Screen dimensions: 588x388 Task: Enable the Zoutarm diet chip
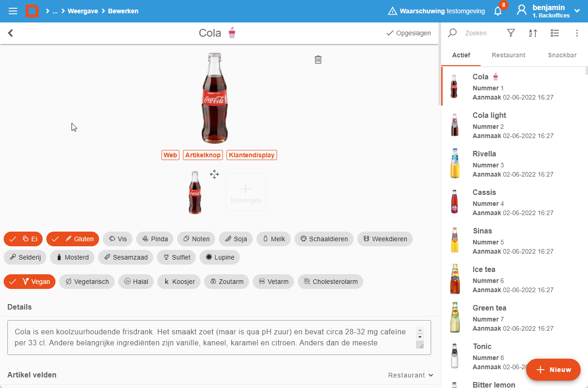click(x=227, y=282)
